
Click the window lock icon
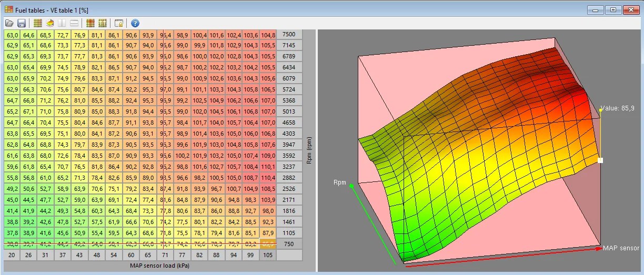[x=119, y=23]
